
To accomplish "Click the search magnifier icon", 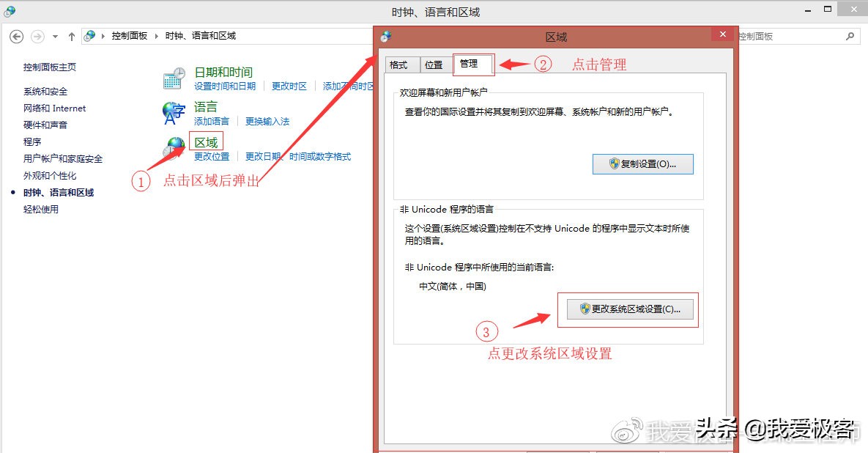I will pos(850,35).
